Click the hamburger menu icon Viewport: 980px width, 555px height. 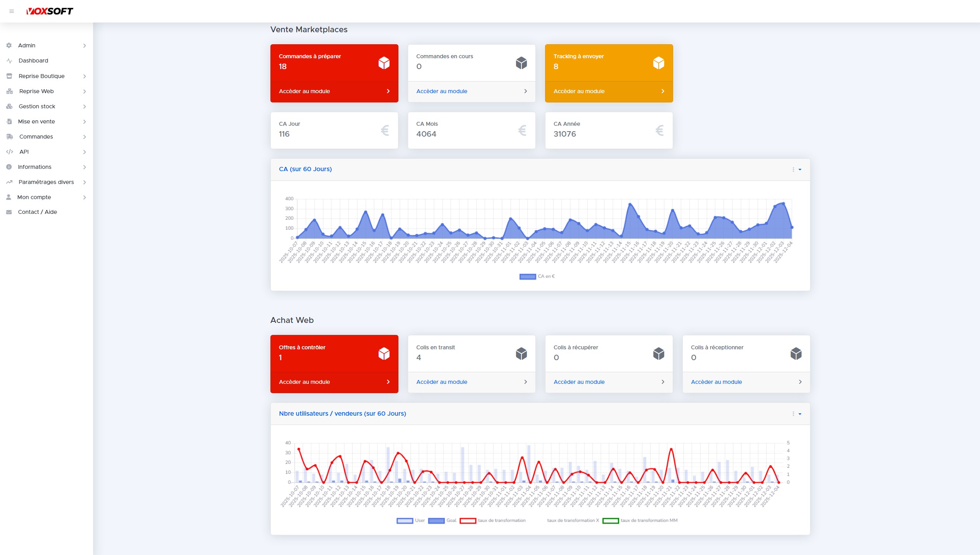[x=12, y=11]
